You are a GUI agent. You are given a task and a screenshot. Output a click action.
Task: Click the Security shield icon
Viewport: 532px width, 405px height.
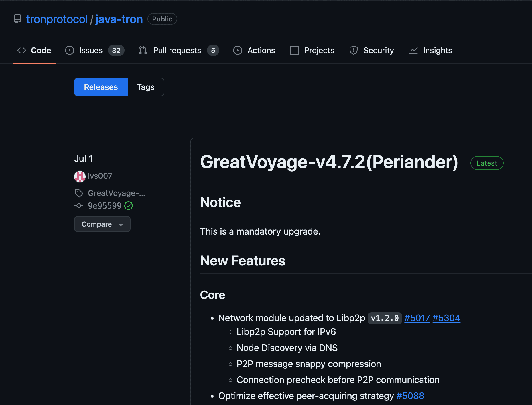click(353, 50)
